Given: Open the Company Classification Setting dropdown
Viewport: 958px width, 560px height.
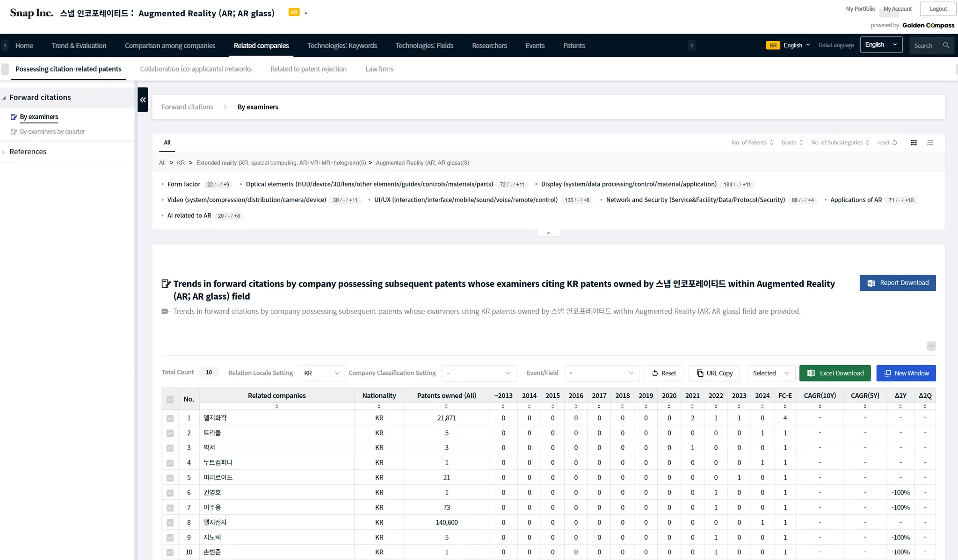Looking at the screenshot, I should (x=479, y=373).
